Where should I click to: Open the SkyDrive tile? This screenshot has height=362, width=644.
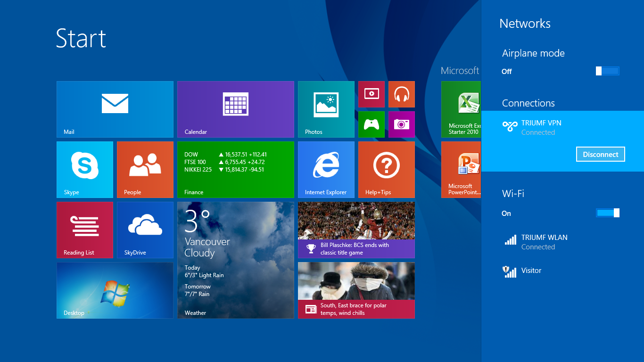click(x=145, y=230)
